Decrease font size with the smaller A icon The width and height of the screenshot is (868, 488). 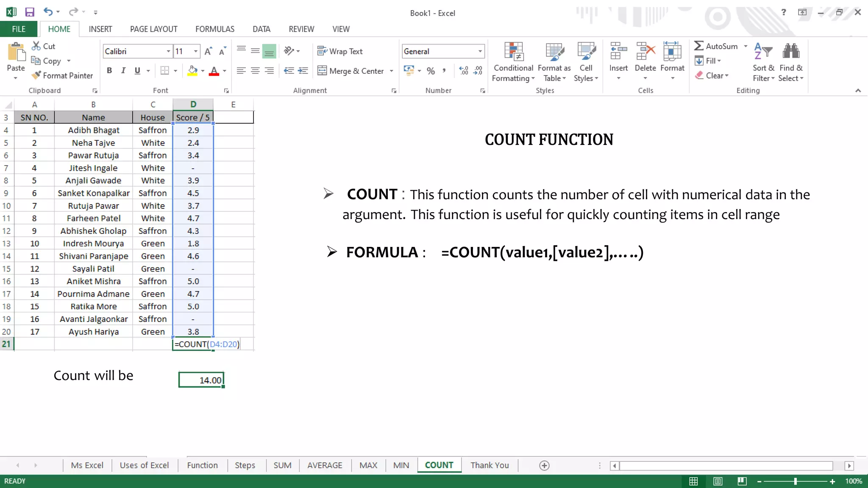tap(222, 51)
